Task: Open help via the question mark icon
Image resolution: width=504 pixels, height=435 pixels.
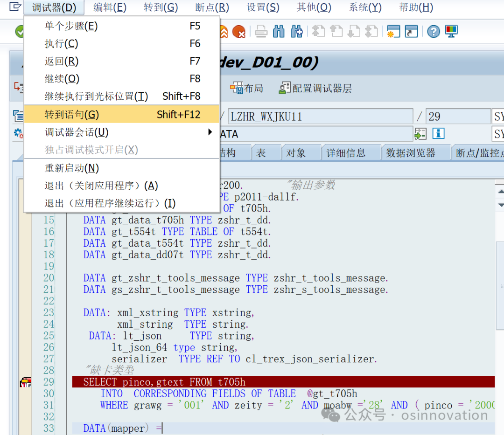Action: point(434,31)
